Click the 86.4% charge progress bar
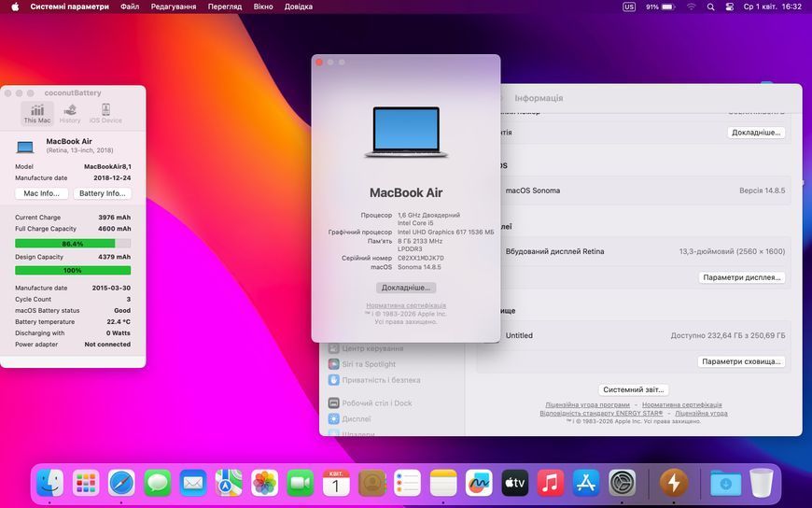Image resolution: width=812 pixels, height=508 pixels. (x=73, y=244)
